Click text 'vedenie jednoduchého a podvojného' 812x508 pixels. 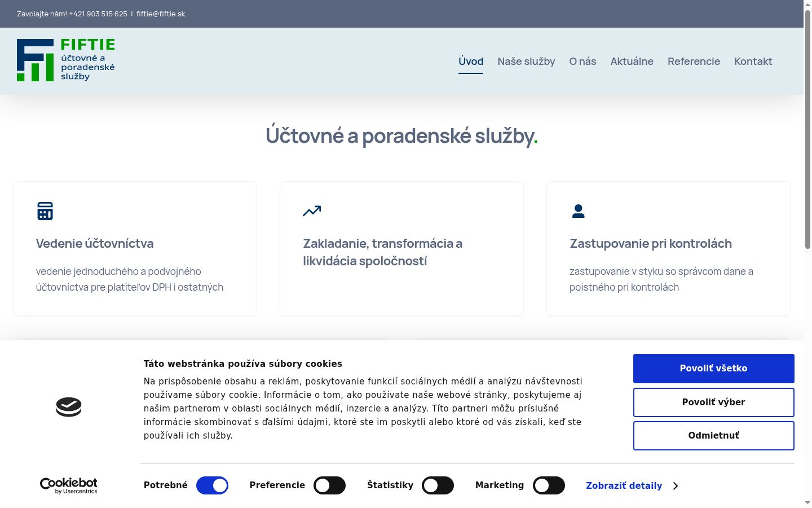118,271
